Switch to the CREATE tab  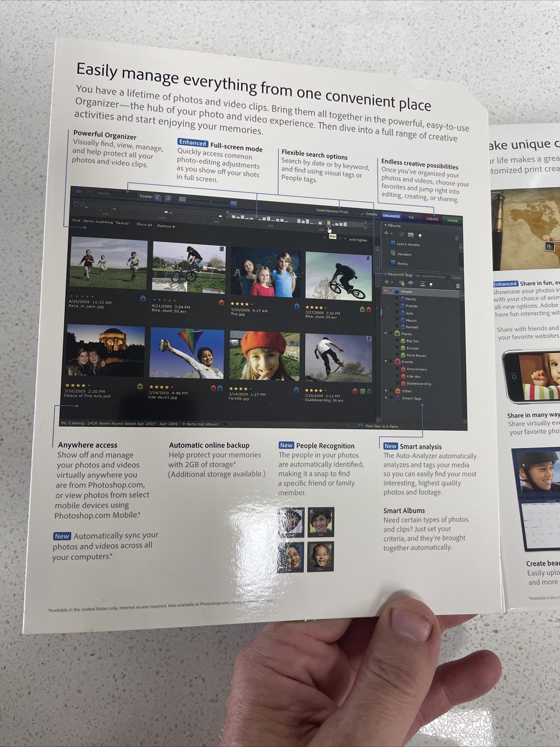(x=432, y=219)
